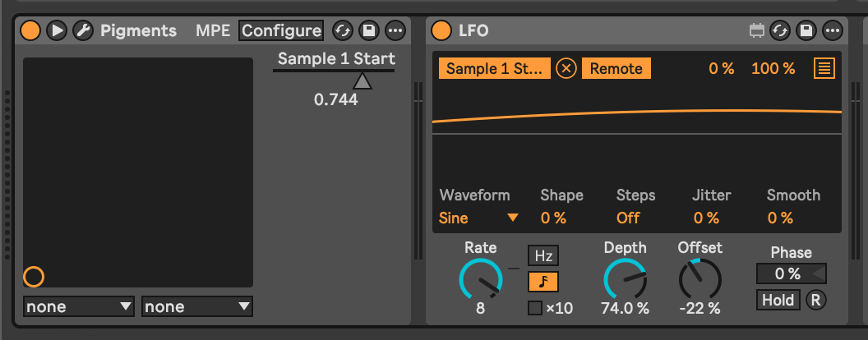Viewport: 868px width, 340px height.
Task: Open LFO device options menu
Action: tap(832, 30)
